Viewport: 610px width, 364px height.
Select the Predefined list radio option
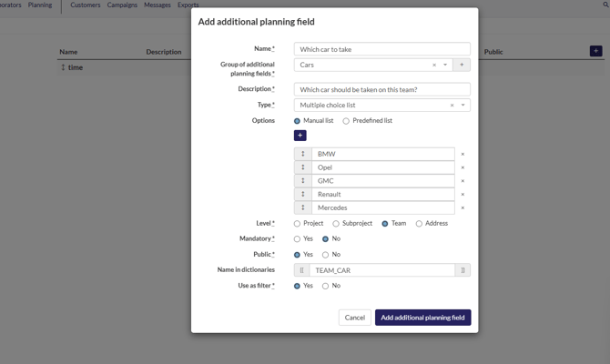(346, 121)
